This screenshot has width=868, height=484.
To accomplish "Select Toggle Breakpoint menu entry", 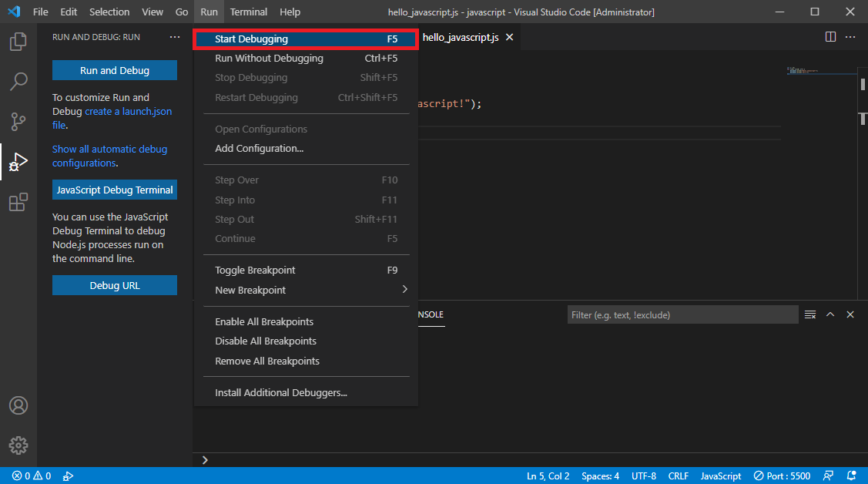I will pyautogui.click(x=306, y=271).
